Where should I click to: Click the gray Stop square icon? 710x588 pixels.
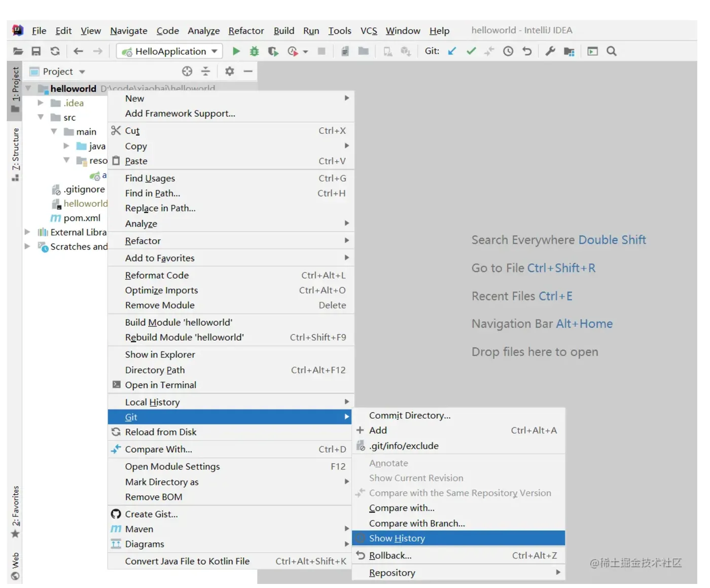pos(321,51)
